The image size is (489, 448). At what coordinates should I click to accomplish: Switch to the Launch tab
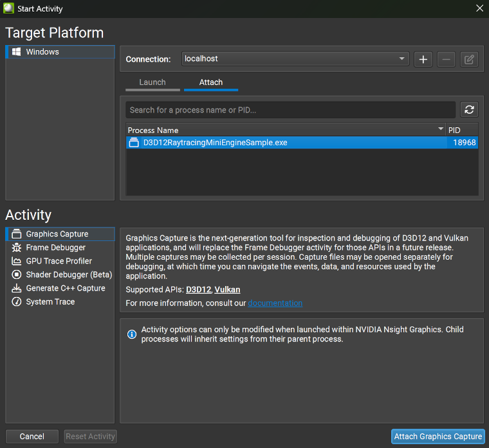pyautogui.click(x=152, y=82)
